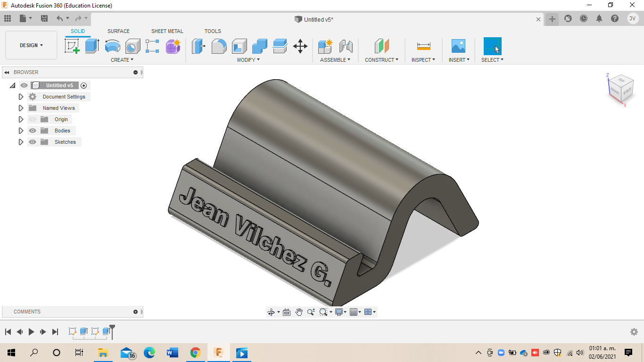Click the ViewCube orientation cube

621,87
